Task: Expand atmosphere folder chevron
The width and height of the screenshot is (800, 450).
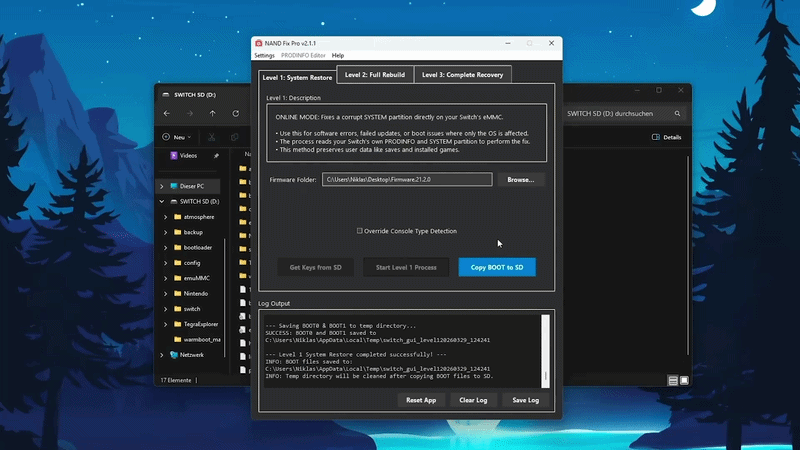Action: (165, 217)
